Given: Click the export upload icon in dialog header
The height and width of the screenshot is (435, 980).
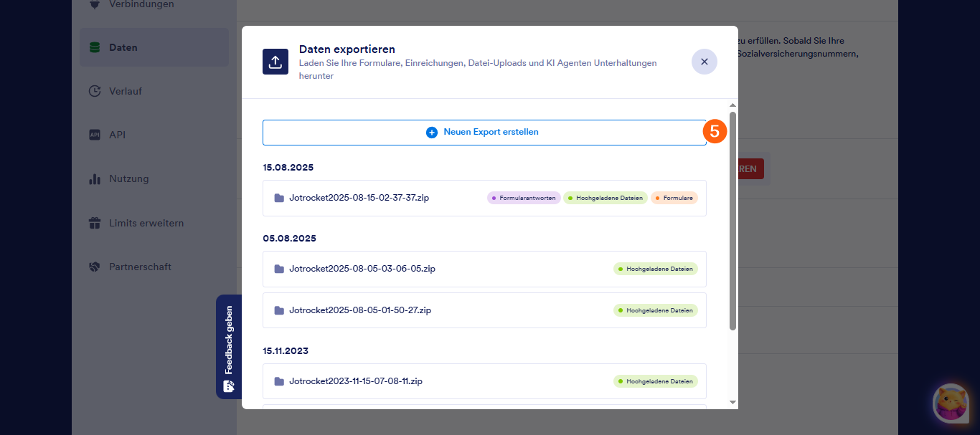Looking at the screenshot, I should coord(275,62).
